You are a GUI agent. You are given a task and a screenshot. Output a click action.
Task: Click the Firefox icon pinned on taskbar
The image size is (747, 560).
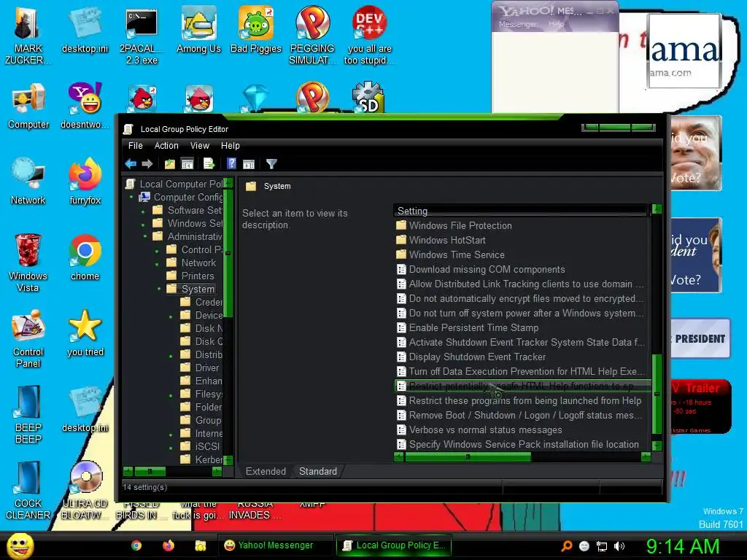click(x=169, y=545)
